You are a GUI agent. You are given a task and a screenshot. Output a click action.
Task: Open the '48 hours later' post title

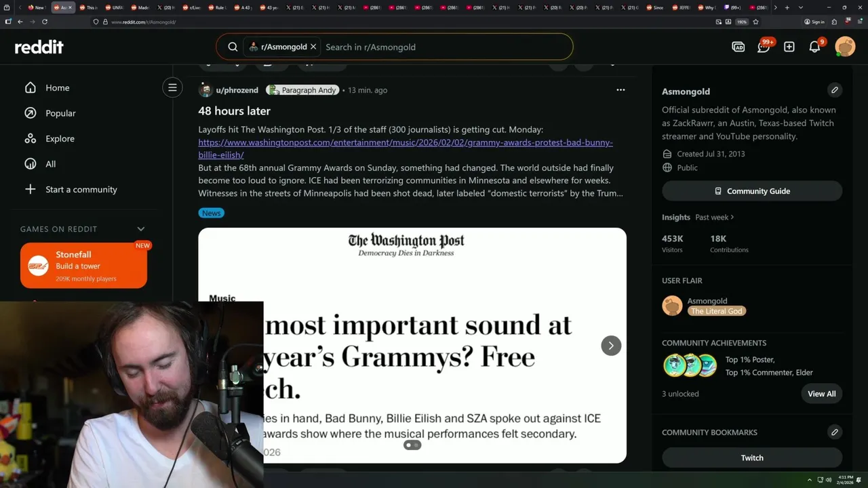[x=235, y=110]
